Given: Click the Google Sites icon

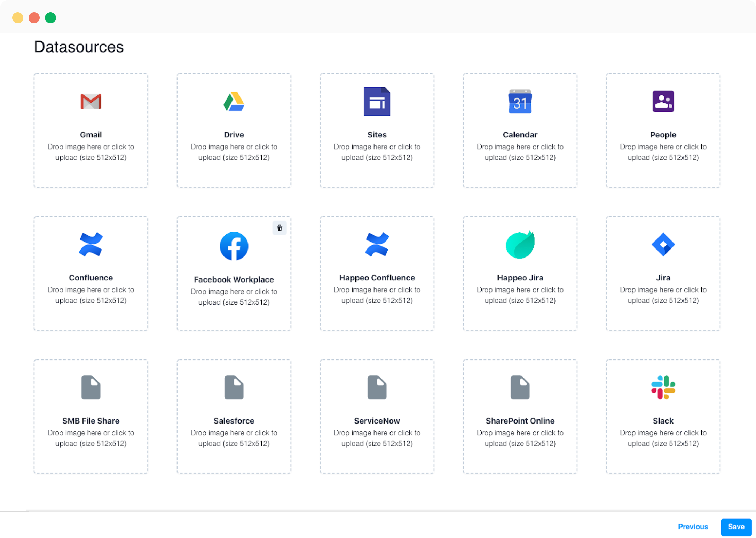Looking at the screenshot, I should coord(377,101).
